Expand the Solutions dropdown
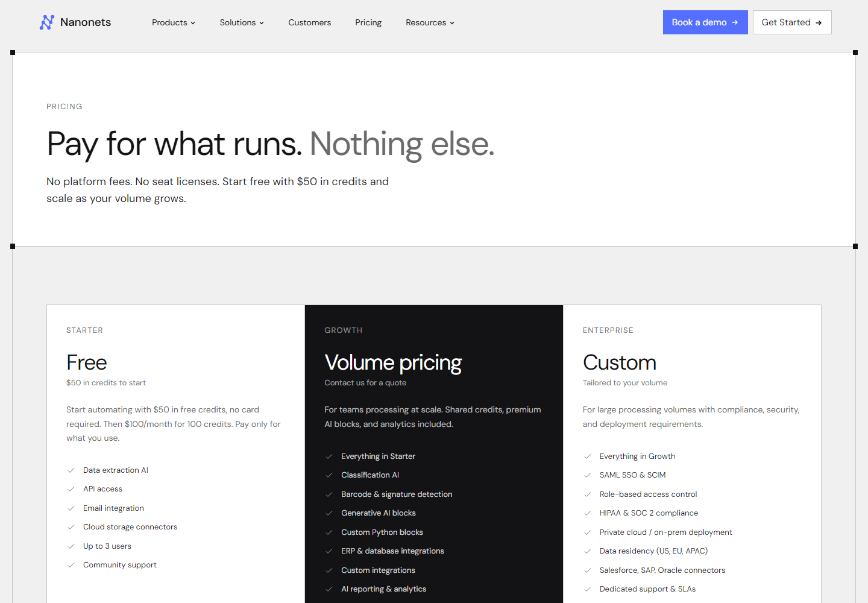The height and width of the screenshot is (603, 868). [242, 22]
